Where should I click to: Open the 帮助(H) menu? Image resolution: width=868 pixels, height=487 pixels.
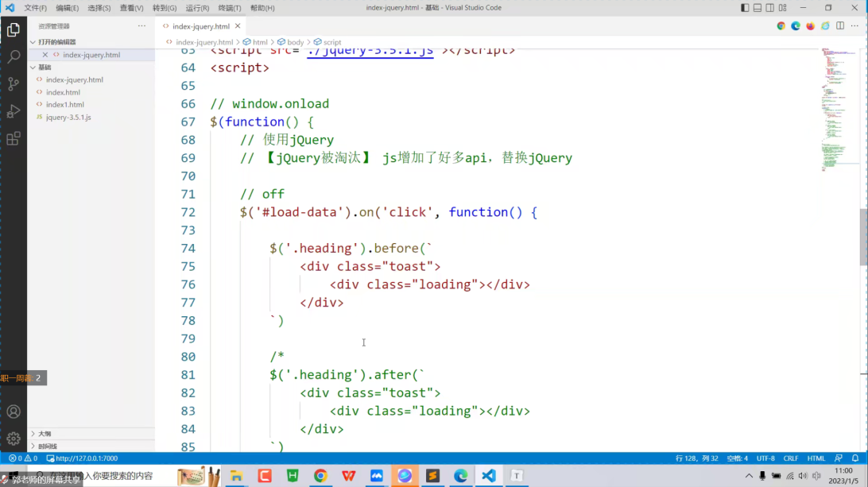[x=262, y=8]
